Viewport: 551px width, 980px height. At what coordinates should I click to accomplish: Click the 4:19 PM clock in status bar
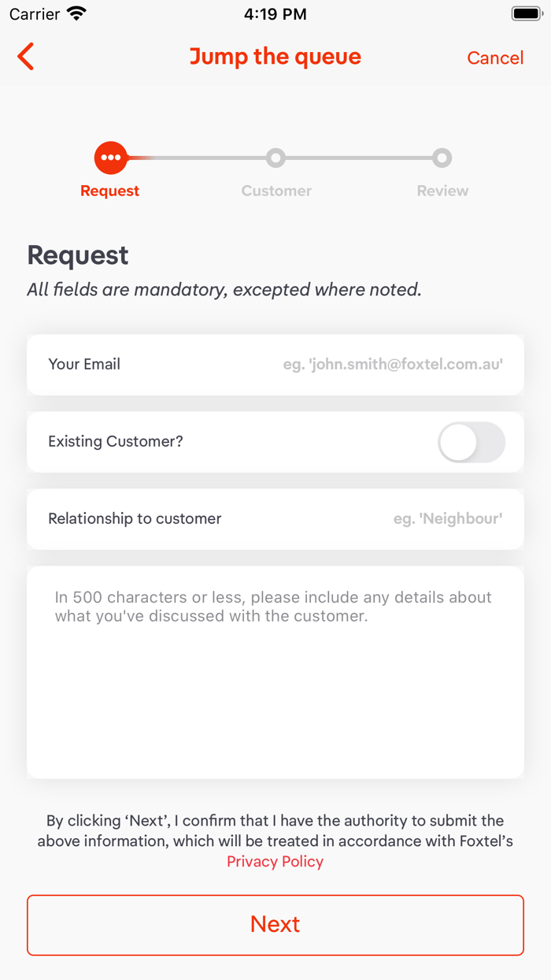[x=275, y=13]
